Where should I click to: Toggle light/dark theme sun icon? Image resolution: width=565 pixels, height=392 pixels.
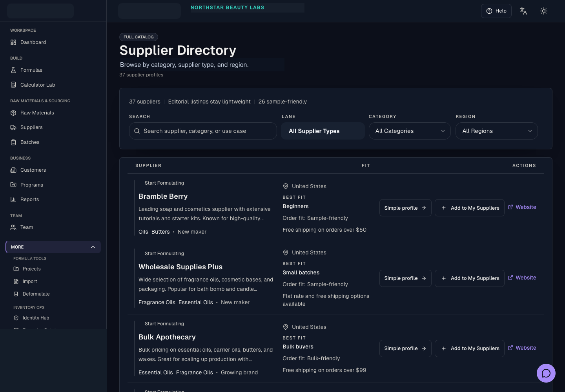[x=543, y=11]
